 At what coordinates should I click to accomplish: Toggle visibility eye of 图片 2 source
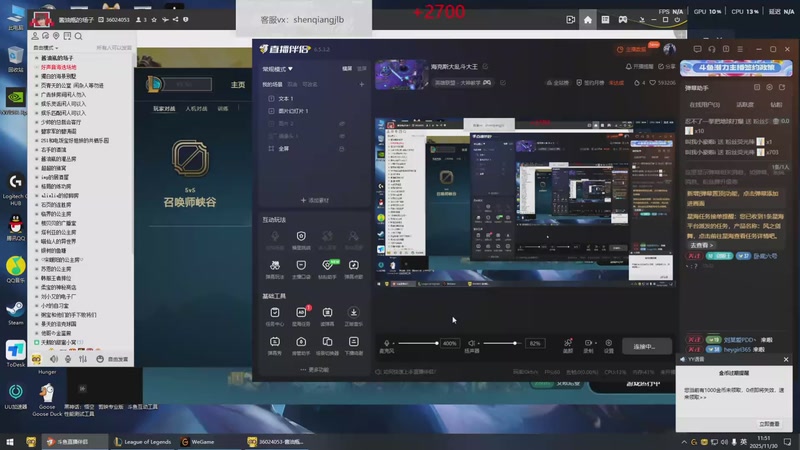point(342,123)
